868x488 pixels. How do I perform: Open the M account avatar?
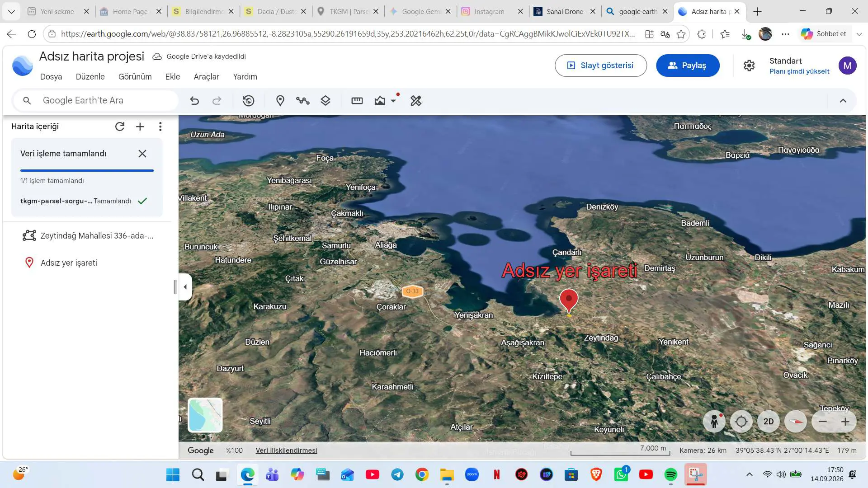pyautogui.click(x=848, y=66)
